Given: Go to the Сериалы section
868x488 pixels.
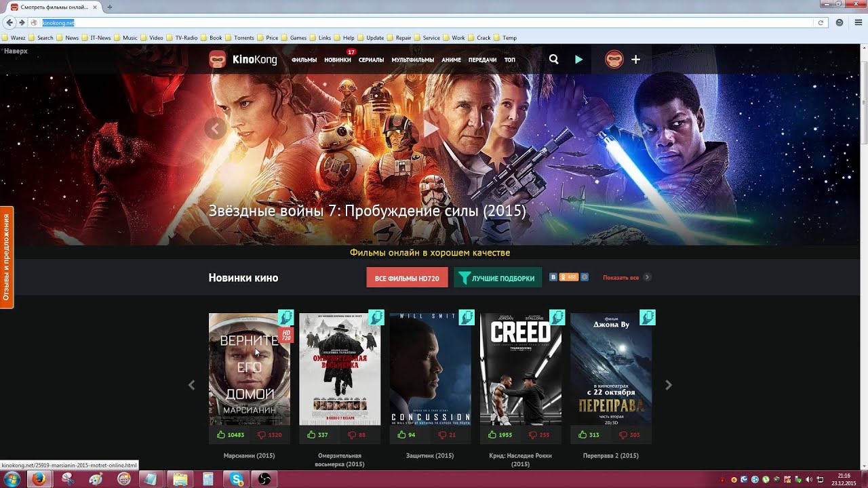Looking at the screenshot, I should click(x=371, y=60).
